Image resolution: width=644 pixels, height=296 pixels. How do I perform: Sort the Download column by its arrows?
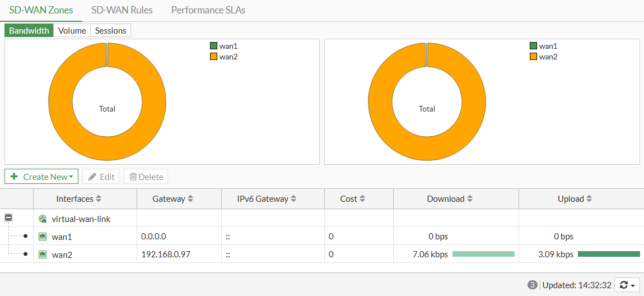[x=470, y=199]
